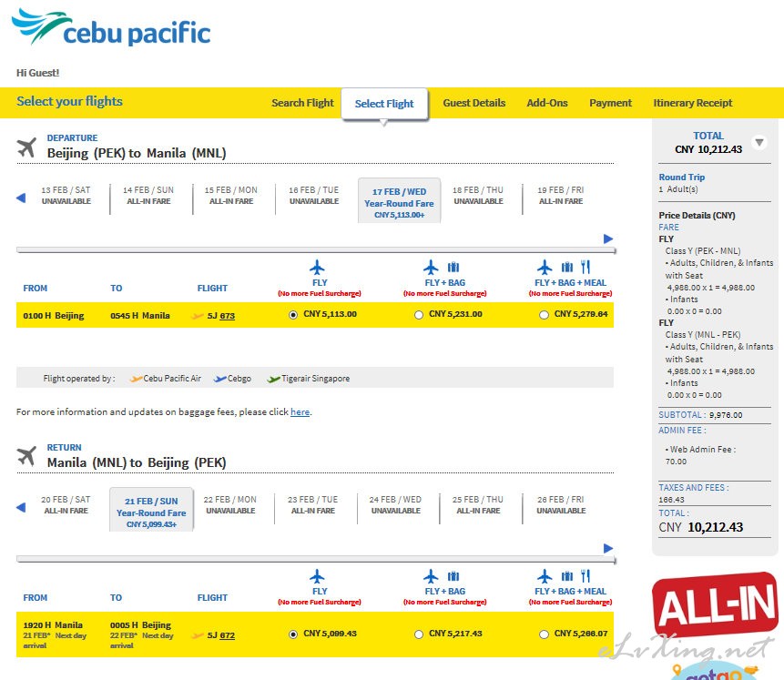Click the SUBTOTAL 9,976.00 line

coord(700,415)
